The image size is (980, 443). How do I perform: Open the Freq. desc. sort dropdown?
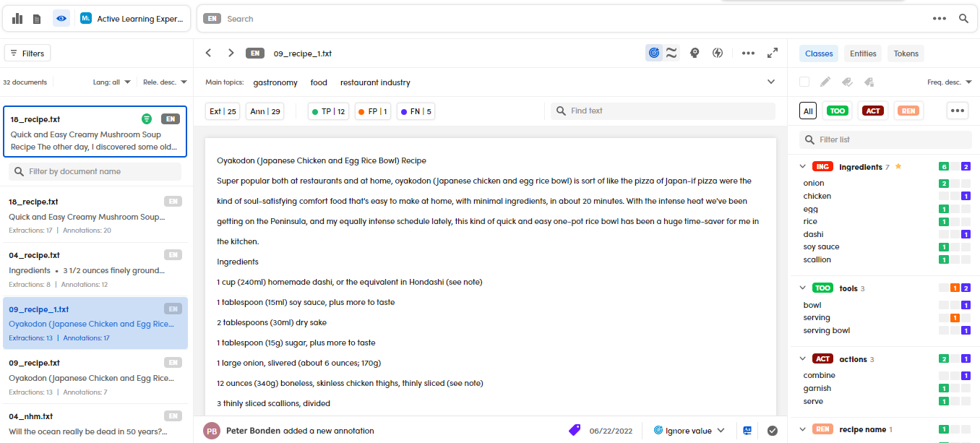[x=949, y=82]
